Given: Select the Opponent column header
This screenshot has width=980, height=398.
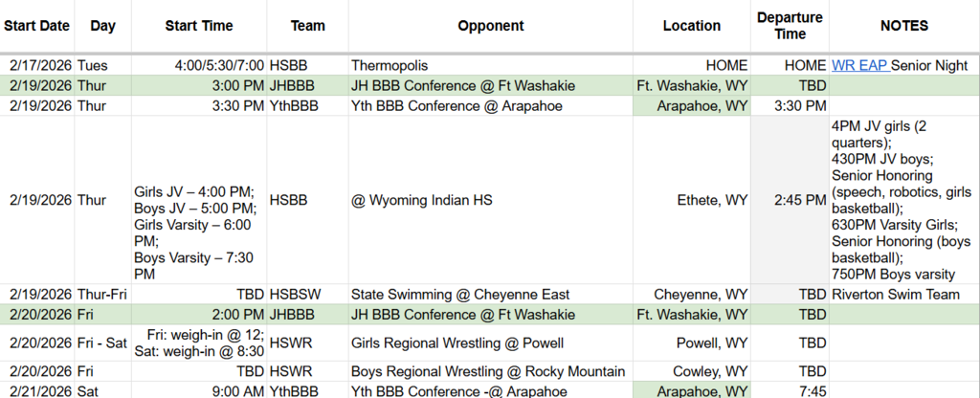Looking at the screenshot, I should coord(490,27).
